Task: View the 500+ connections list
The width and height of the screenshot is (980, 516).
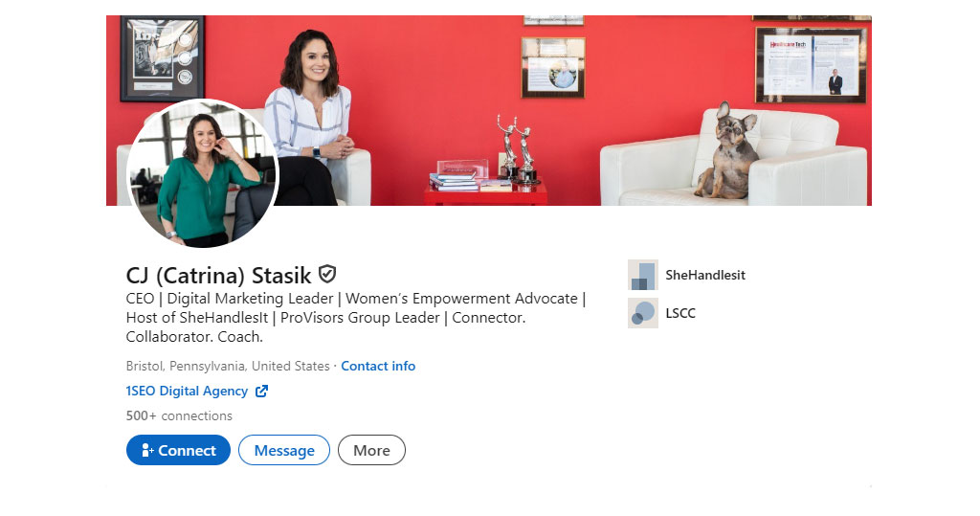Action: 179,415
